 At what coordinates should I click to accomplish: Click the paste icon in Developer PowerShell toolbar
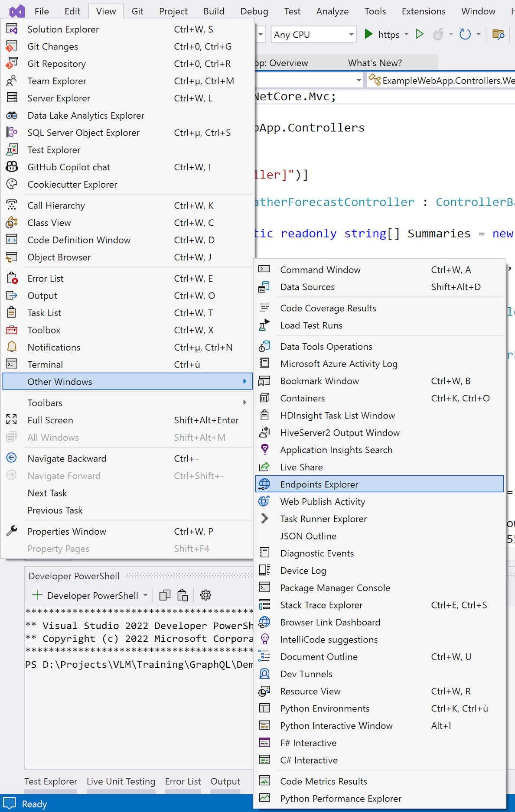coord(183,595)
